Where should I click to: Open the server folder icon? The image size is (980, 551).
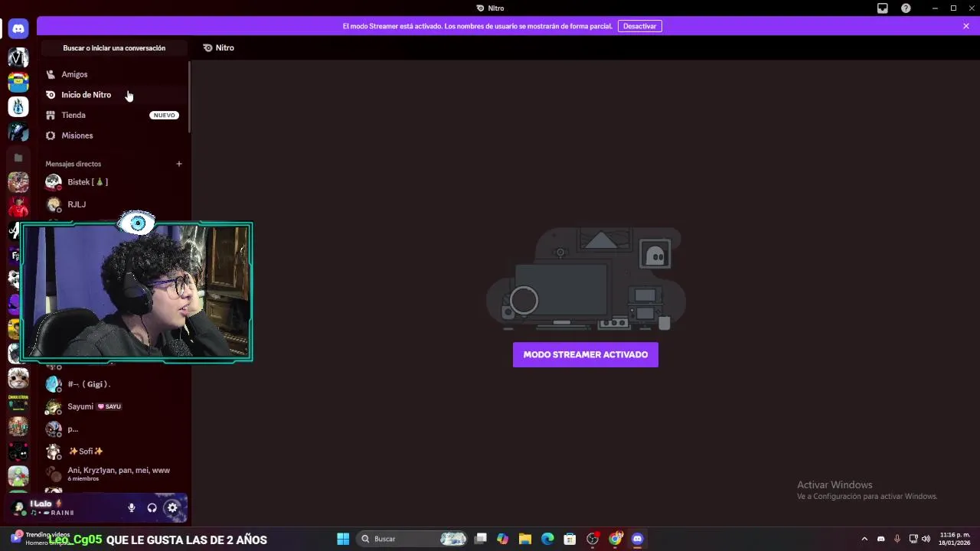pyautogui.click(x=18, y=158)
